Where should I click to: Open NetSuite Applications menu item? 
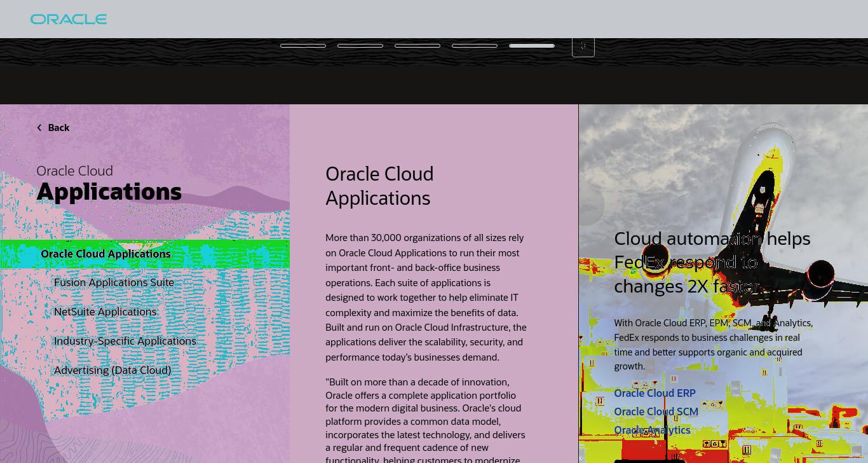(x=105, y=312)
